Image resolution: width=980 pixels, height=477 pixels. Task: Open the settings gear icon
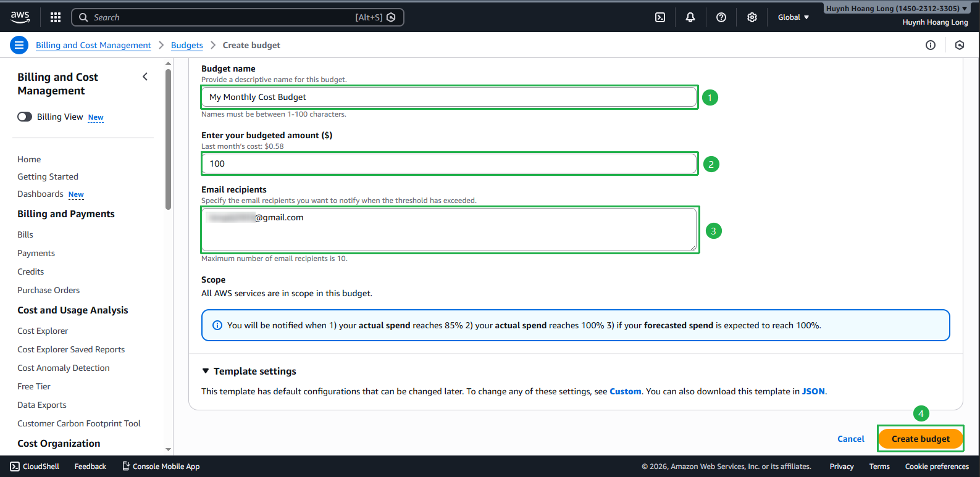752,17
